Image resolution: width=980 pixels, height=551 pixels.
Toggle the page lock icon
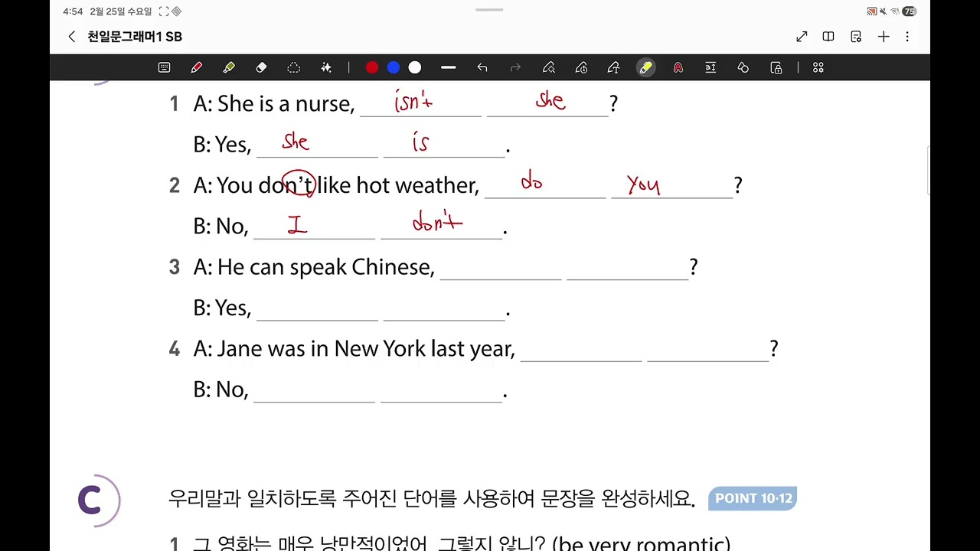[x=776, y=68]
